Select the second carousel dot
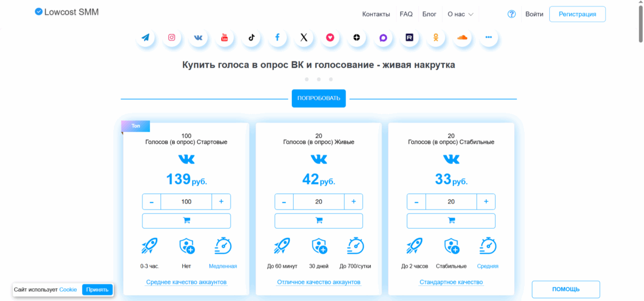 (x=319, y=79)
